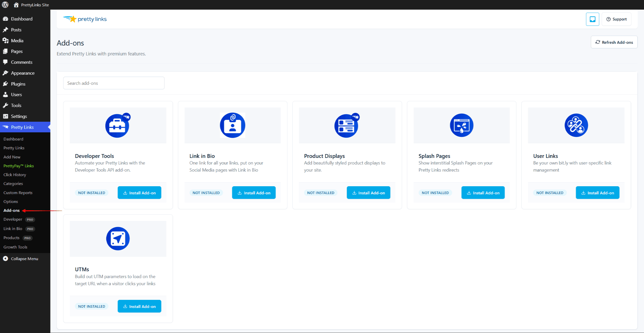Viewport: 644px width, 333px height.
Task: Install the UTMs add-on
Action: click(x=139, y=306)
